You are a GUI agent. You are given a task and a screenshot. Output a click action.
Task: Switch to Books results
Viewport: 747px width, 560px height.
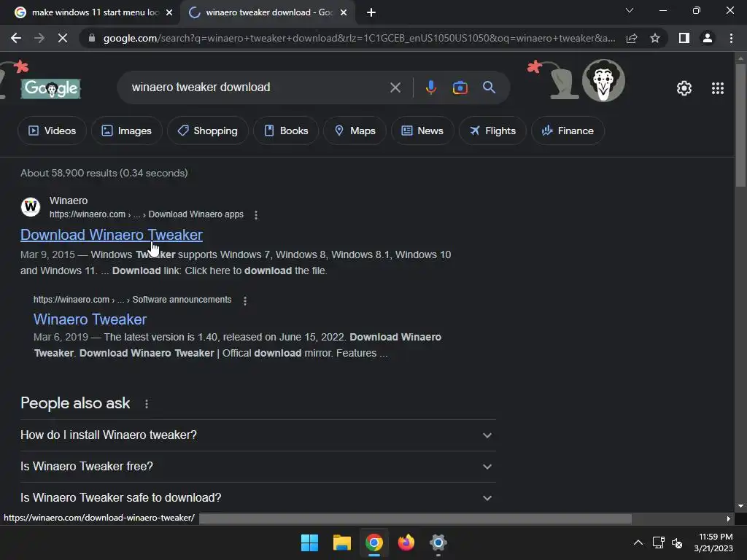[x=286, y=131]
